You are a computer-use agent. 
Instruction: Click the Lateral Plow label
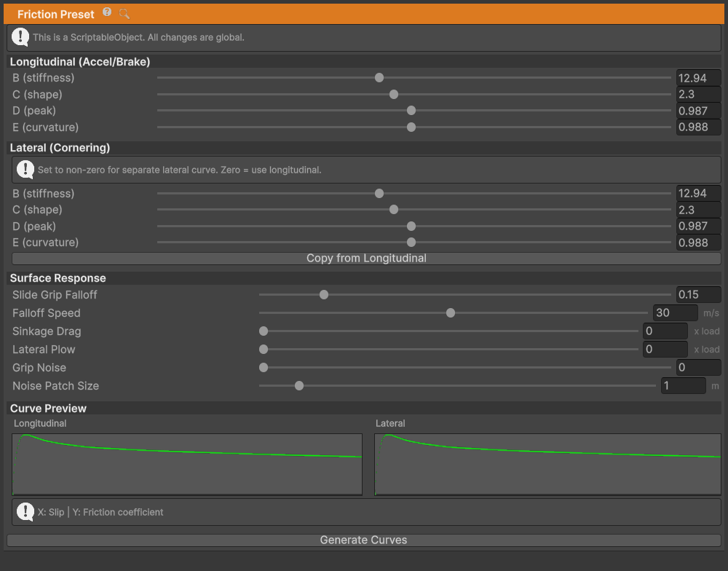pos(44,350)
